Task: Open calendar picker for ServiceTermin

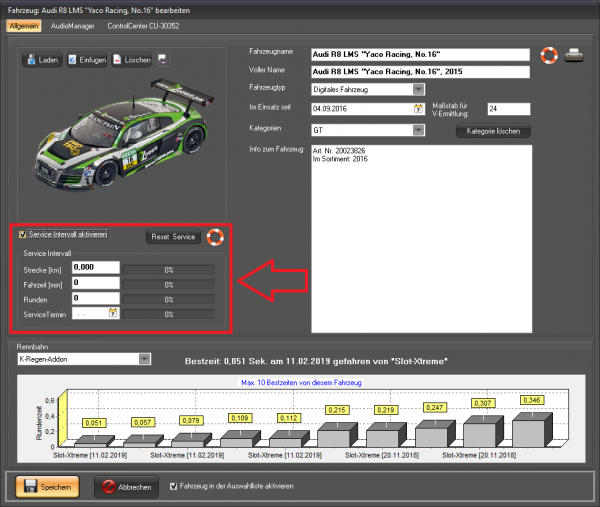Action: click(x=113, y=313)
